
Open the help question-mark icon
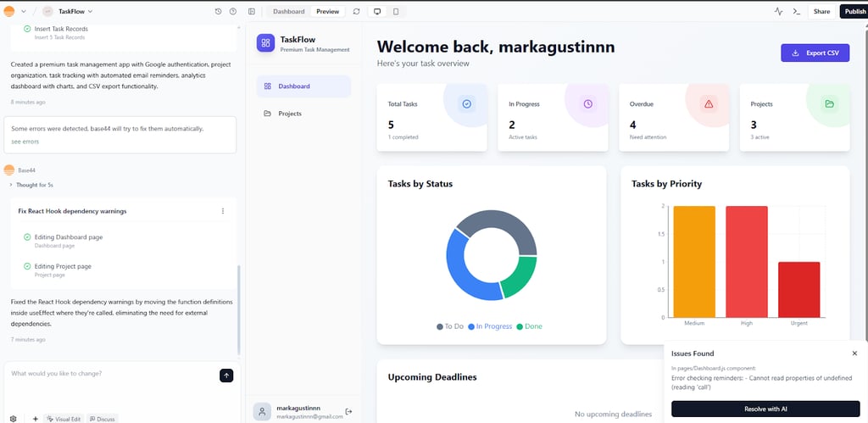233,11
